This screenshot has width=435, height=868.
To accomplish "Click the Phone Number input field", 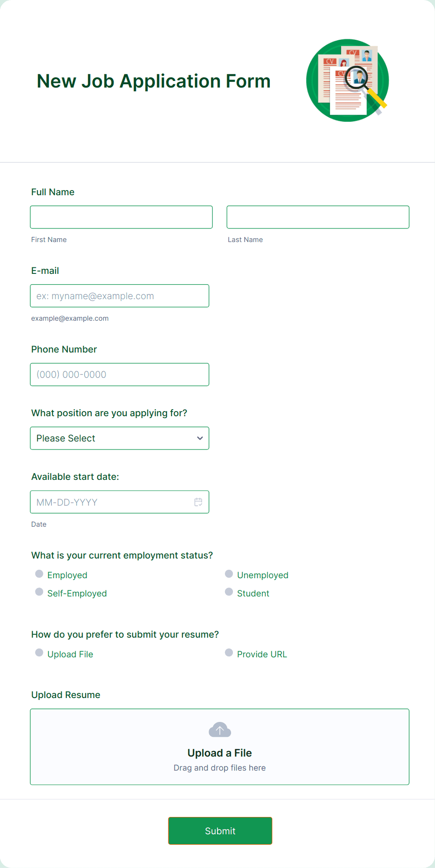I will [119, 374].
